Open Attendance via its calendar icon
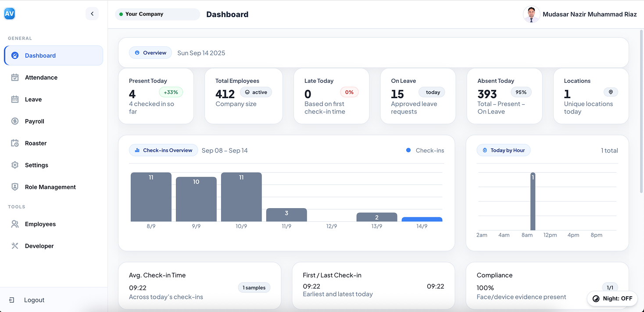The height and width of the screenshot is (312, 644). [x=15, y=77]
